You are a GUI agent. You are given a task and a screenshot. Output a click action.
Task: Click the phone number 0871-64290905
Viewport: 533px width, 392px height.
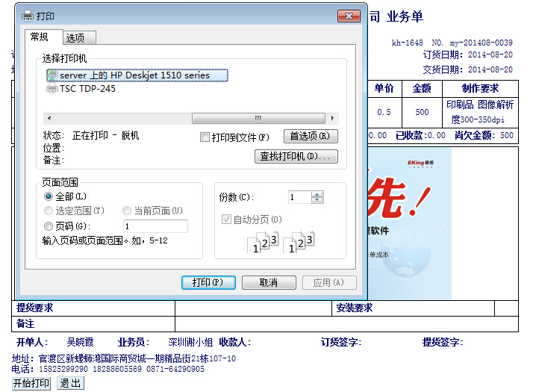175,369
